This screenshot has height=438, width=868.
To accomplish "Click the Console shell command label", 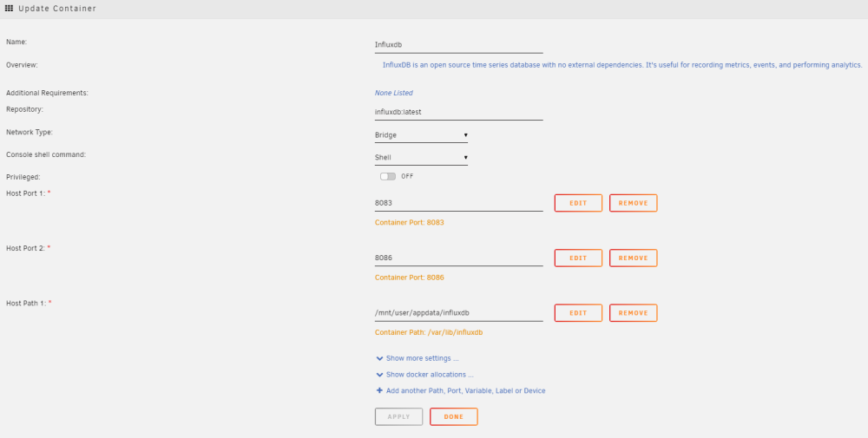I will click(46, 155).
